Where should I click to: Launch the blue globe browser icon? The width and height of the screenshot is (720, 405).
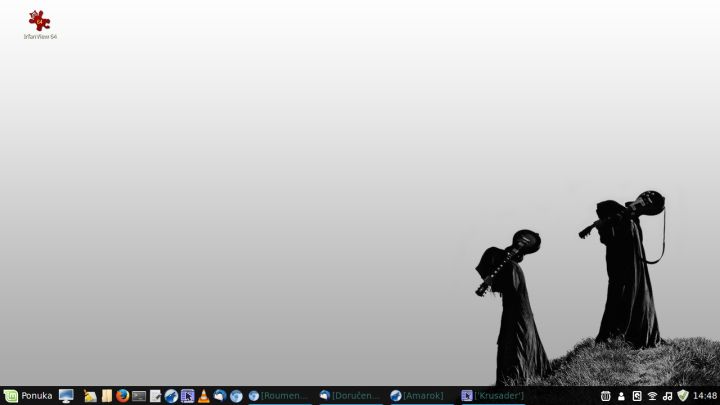click(236, 396)
